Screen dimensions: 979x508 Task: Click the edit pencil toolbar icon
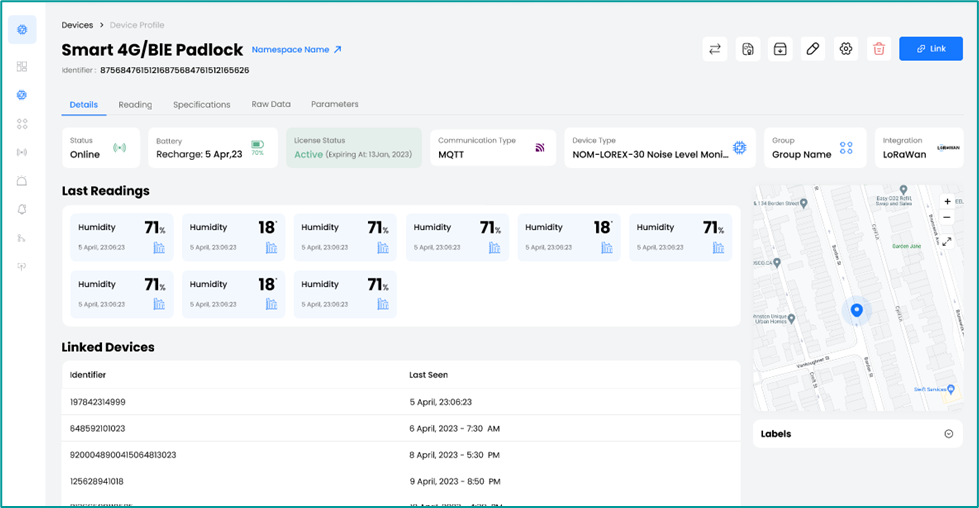pos(812,49)
